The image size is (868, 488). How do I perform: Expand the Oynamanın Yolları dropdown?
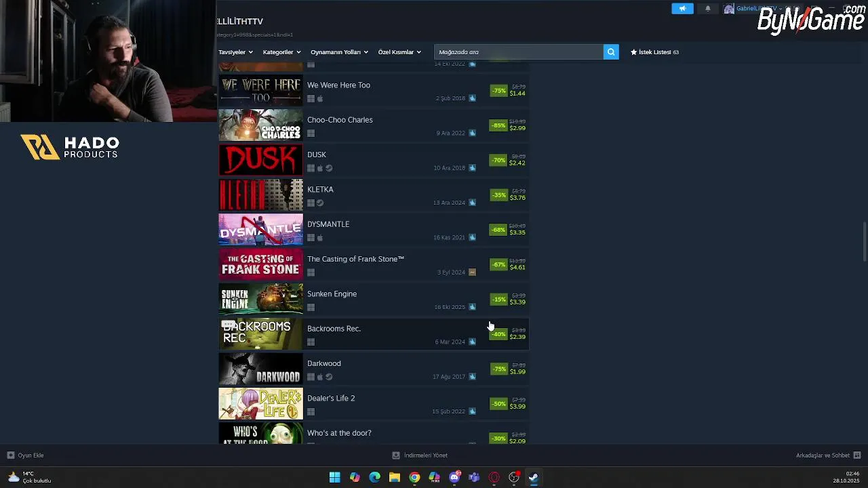tap(339, 52)
